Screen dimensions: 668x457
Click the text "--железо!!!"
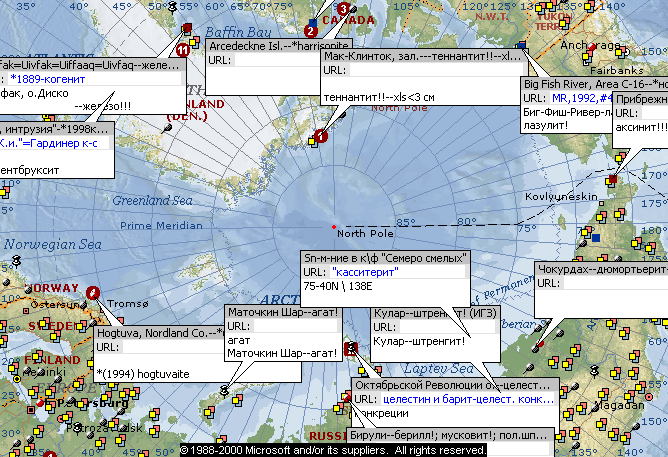coord(103,106)
